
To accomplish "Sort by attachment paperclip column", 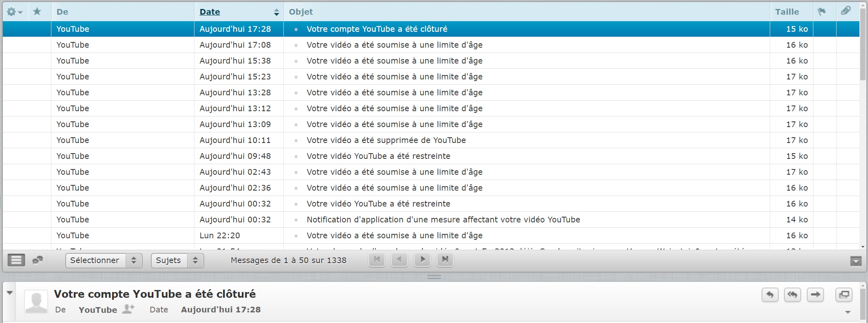I will tap(846, 11).
